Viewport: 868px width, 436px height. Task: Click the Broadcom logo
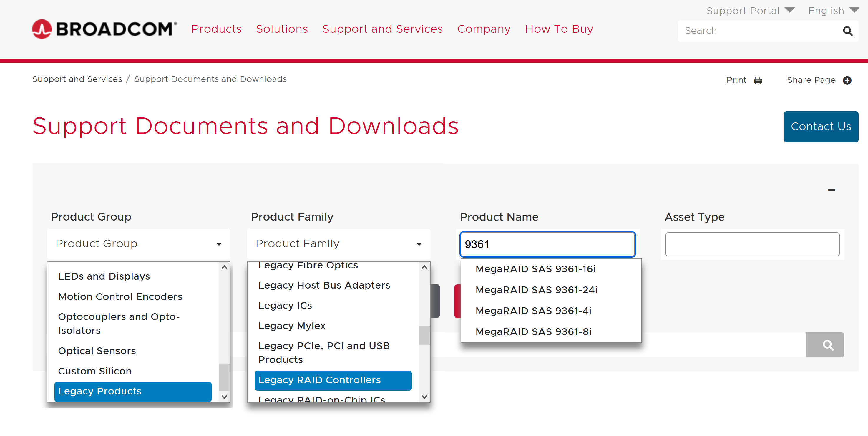click(x=104, y=29)
